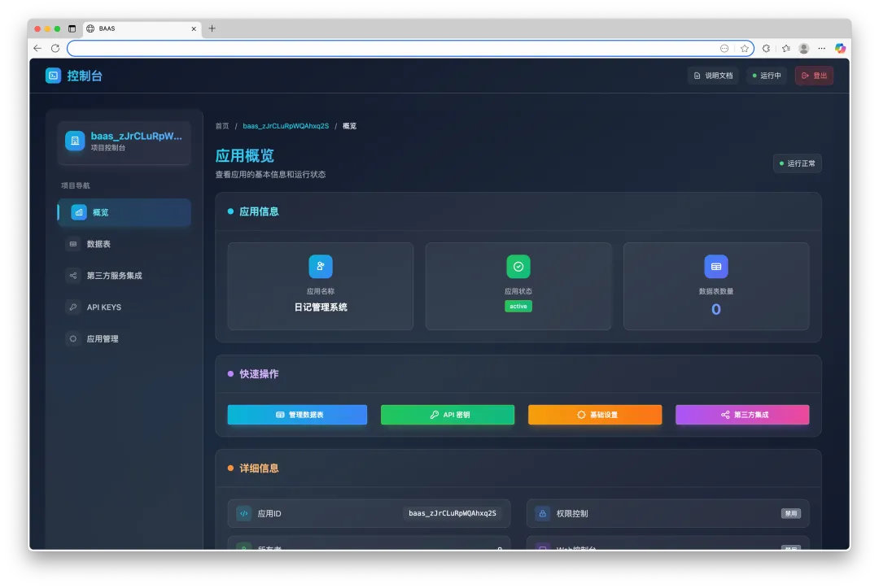Select API KEYS sidebar item
879x588 pixels.
[x=125, y=307]
